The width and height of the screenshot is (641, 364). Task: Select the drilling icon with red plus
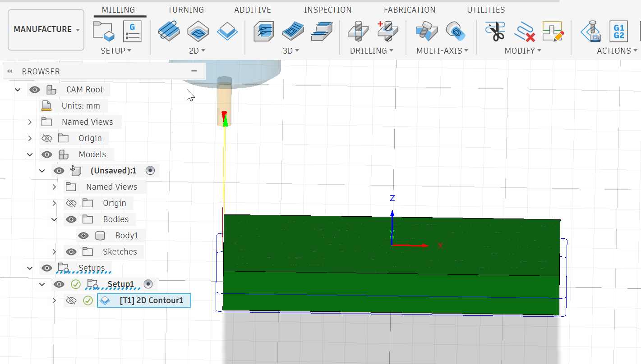click(x=387, y=31)
